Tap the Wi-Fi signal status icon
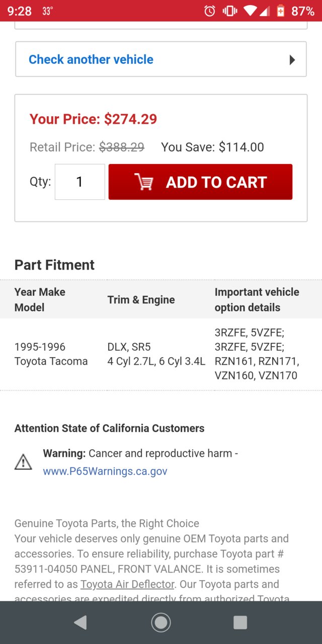The image size is (322, 644). point(250,11)
